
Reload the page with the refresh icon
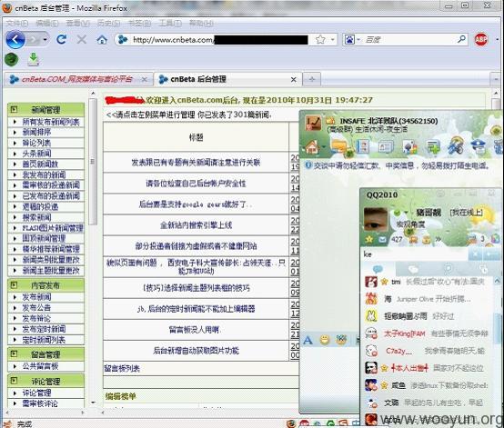pos(61,39)
